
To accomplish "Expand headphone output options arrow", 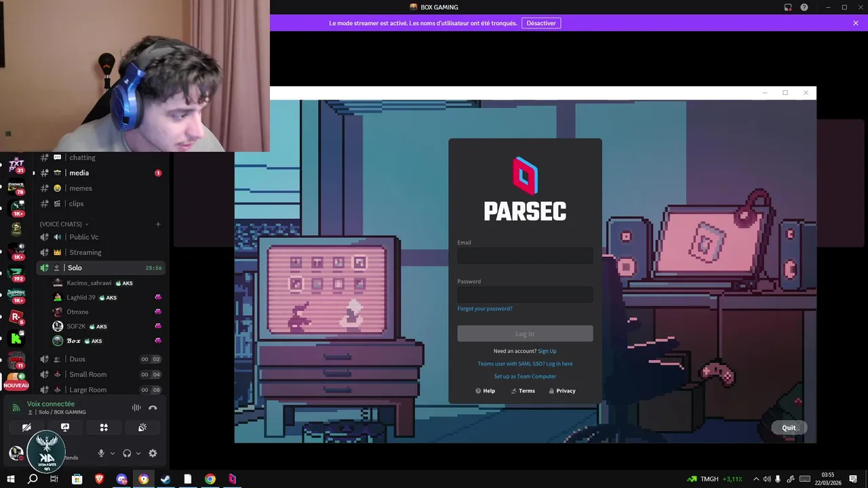I will pyautogui.click(x=138, y=453).
